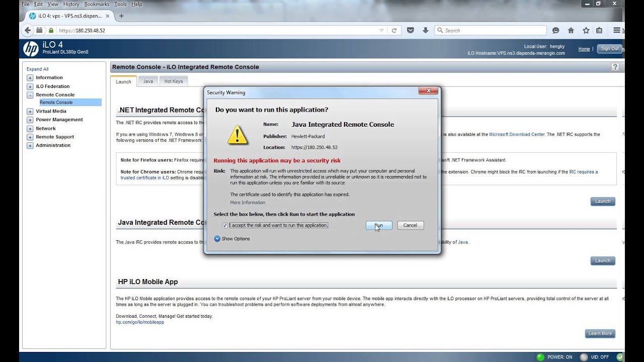Open the URL bar history dropdown arrow
Image resolution: width=644 pixels, height=362 pixels.
pos(381,30)
